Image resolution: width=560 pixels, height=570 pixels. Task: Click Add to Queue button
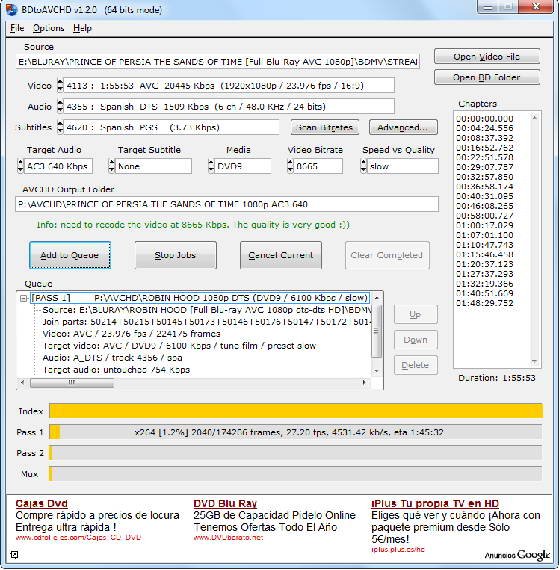click(70, 255)
